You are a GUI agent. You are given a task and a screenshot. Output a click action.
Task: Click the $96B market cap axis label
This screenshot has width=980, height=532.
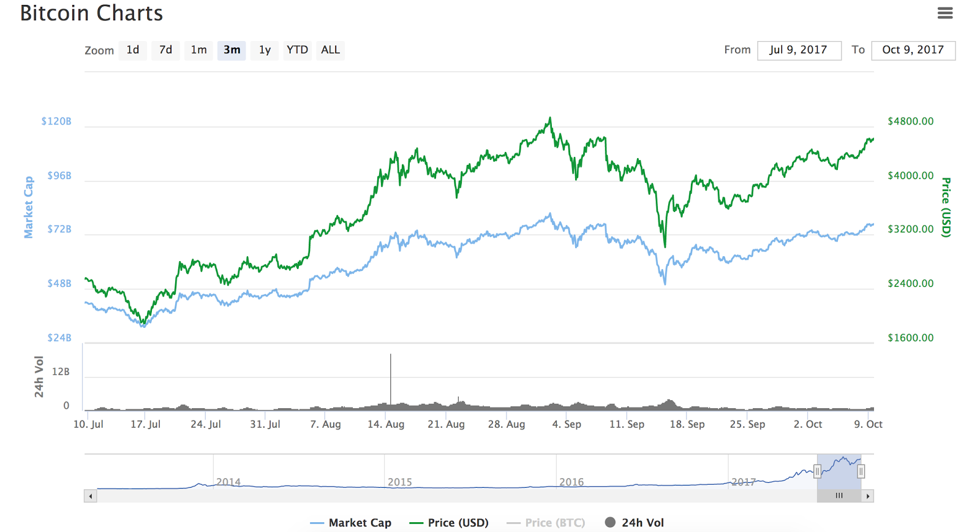pyautogui.click(x=59, y=176)
